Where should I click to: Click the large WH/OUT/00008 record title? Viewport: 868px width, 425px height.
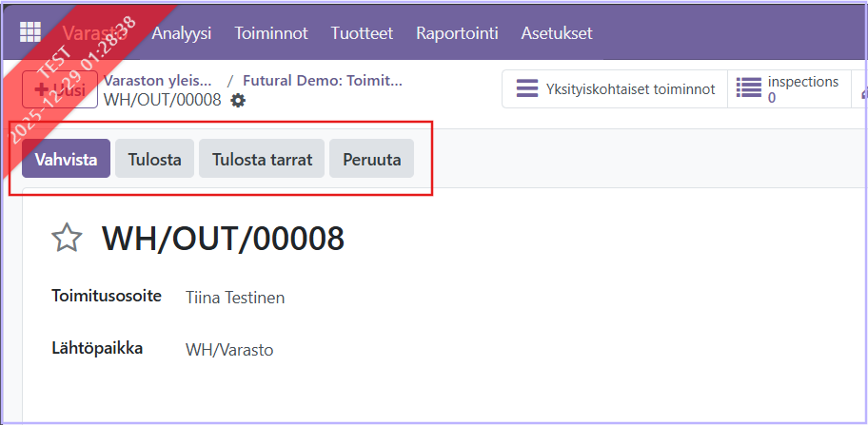[x=223, y=239]
